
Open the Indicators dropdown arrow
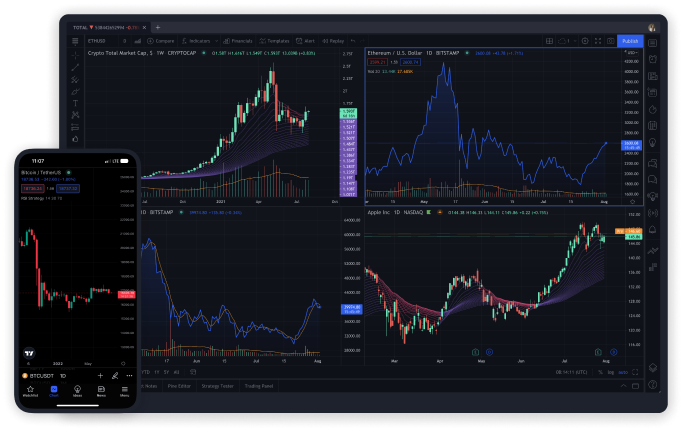(216, 41)
